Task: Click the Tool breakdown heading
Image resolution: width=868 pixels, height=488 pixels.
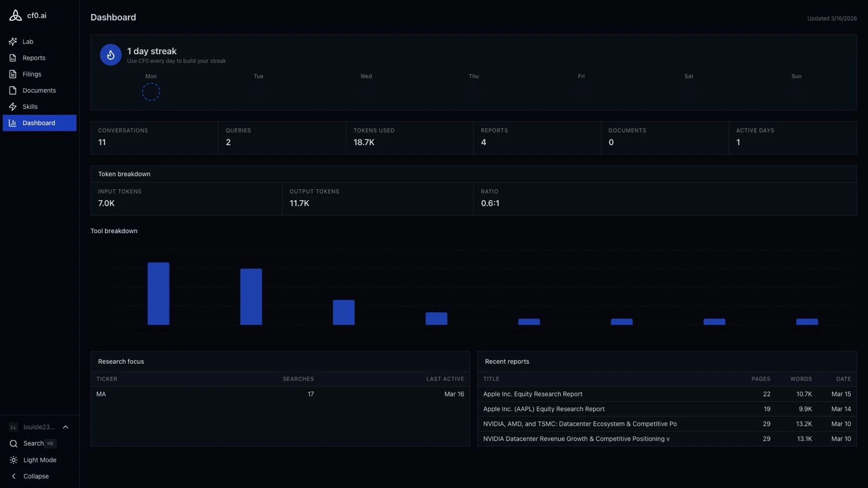Action: pos(114,231)
